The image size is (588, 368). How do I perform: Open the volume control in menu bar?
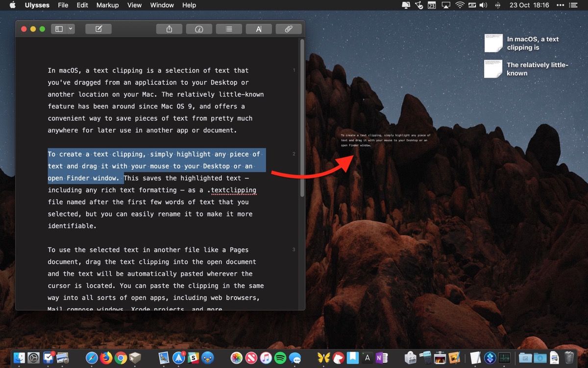[483, 5]
